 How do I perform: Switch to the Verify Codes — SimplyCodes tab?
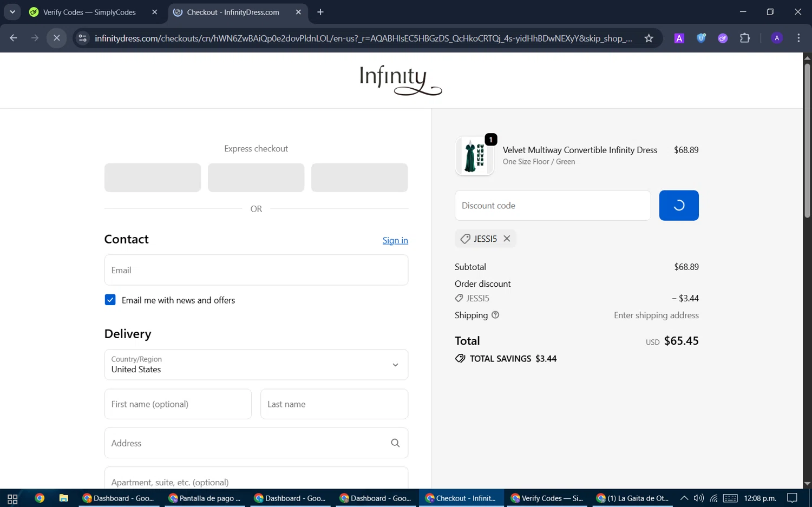pyautogui.click(x=89, y=12)
